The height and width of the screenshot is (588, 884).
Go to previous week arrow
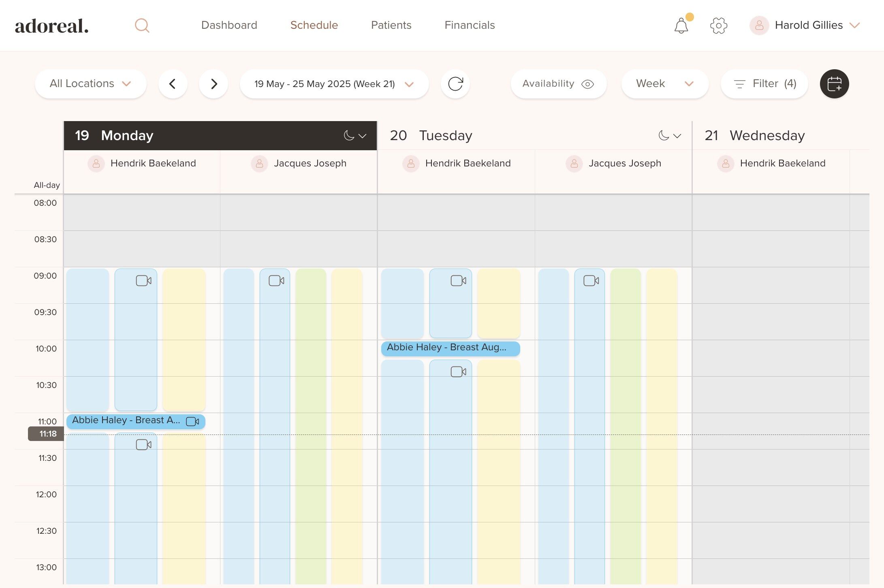(173, 84)
